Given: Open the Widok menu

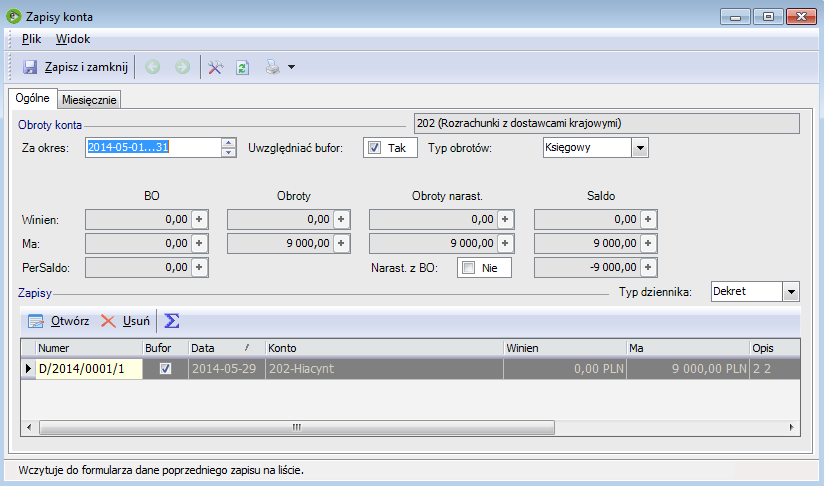Looking at the screenshot, I should click(73, 39).
